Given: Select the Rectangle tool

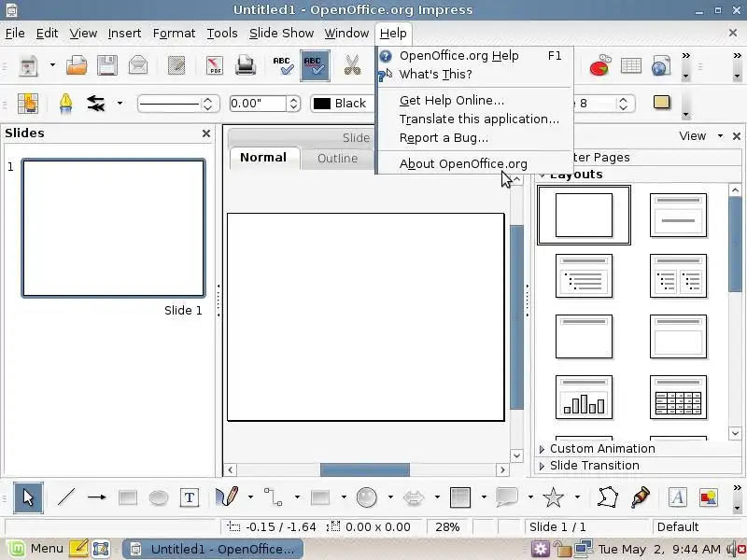Looking at the screenshot, I should [x=128, y=497].
